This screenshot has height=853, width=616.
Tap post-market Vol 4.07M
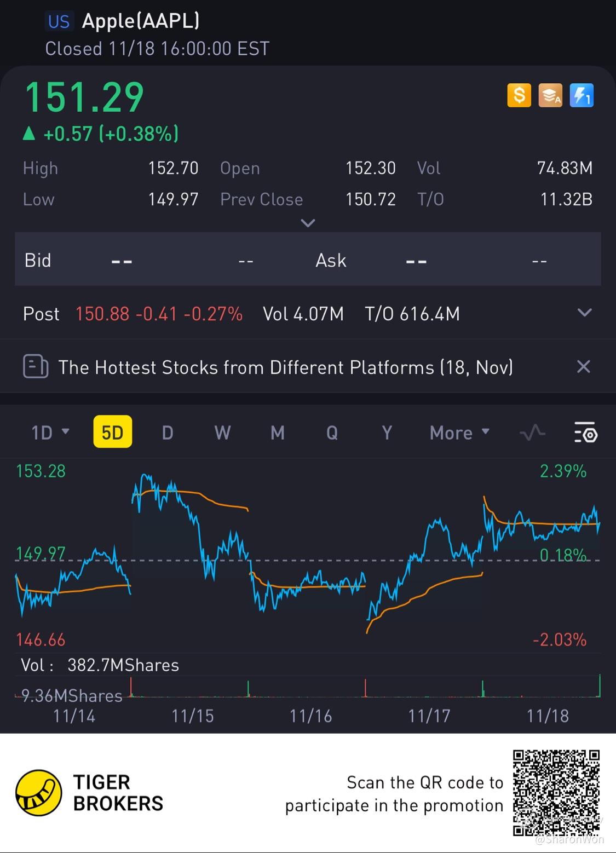point(303,314)
